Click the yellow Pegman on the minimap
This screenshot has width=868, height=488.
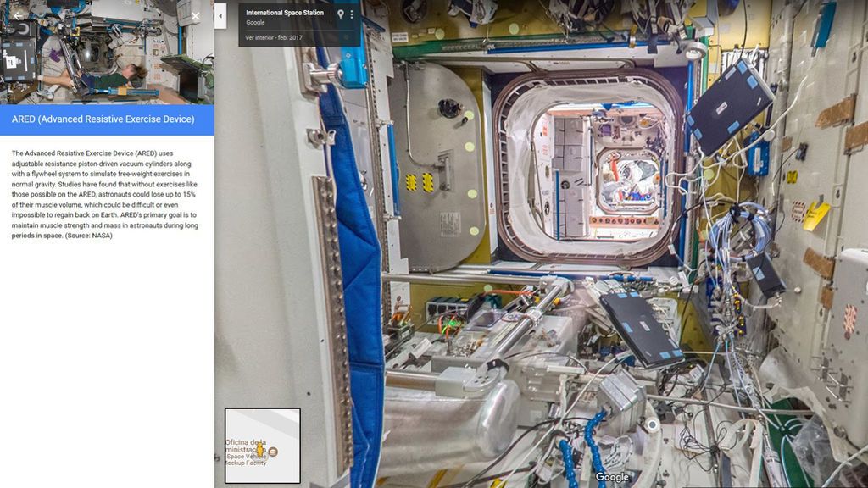click(259, 449)
